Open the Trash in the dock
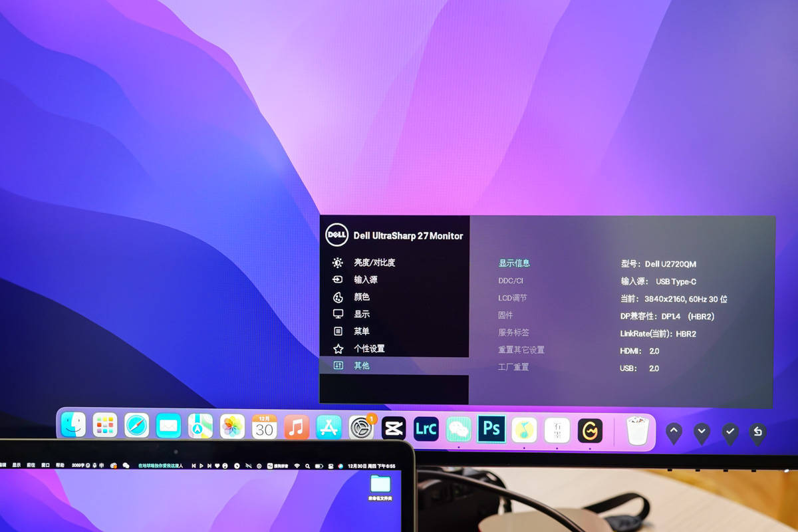798x532 pixels. click(x=638, y=431)
